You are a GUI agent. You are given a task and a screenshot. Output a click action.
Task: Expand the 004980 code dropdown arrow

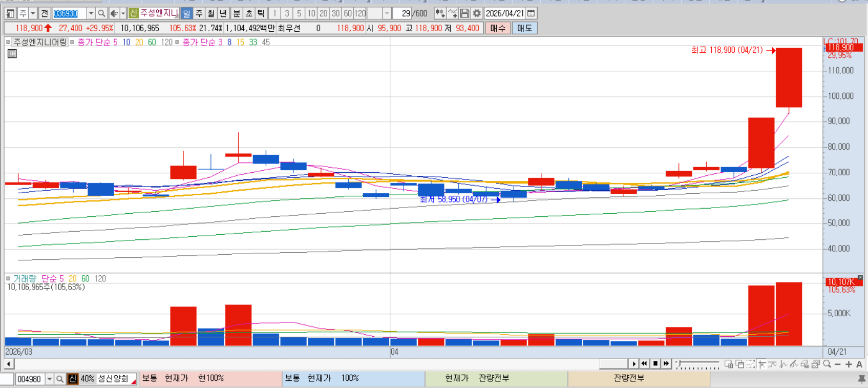[x=50, y=379]
